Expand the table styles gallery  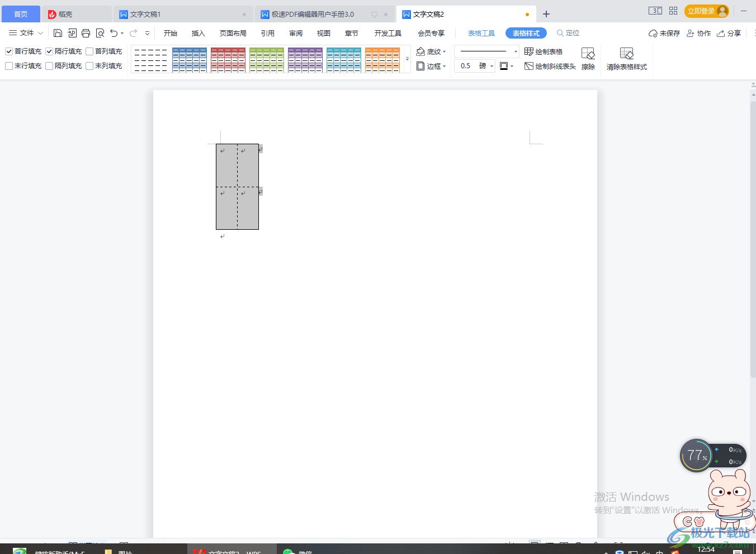pyautogui.click(x=407, y=59)
